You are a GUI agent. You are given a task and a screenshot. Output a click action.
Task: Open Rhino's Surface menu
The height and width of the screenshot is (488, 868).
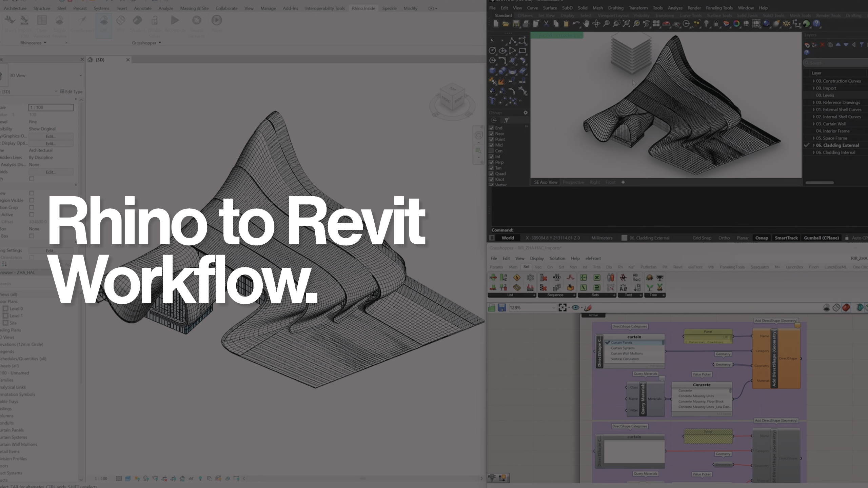[x=550, y=8]
